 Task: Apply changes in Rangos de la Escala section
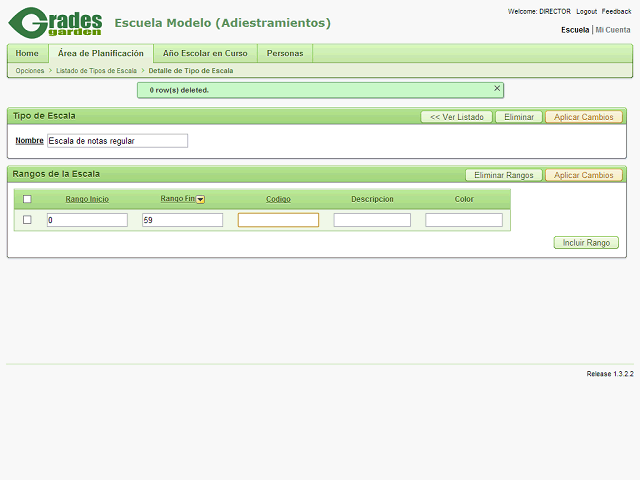[x=584, y=175]
